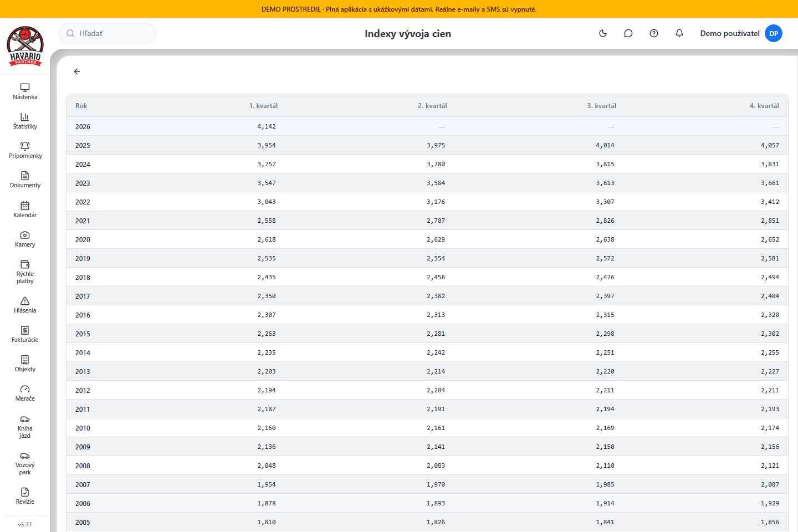Screen dimensions: 798x532
Task: Click the back arrow above the table
Action: [77, 71]
